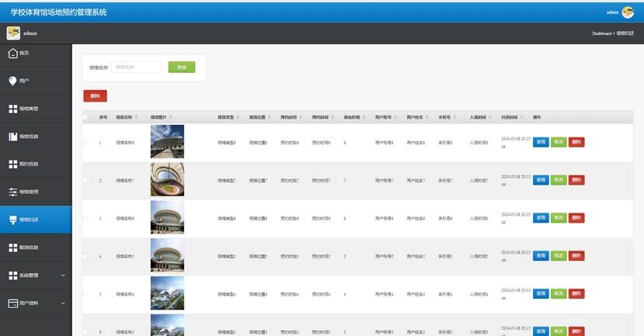This screenshot has width=644, height=336.
Task: Sort the table by 场馆名称 column arrows
Action: click(137, 117)
